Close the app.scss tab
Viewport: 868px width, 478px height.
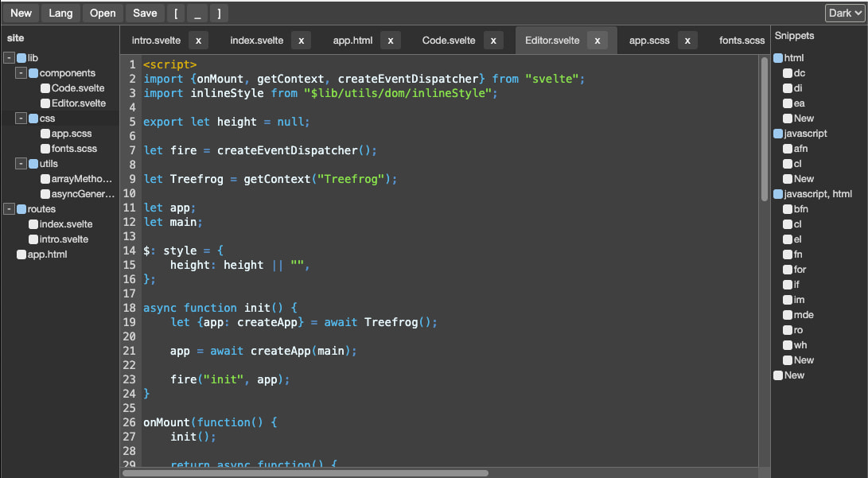point(687,41)
